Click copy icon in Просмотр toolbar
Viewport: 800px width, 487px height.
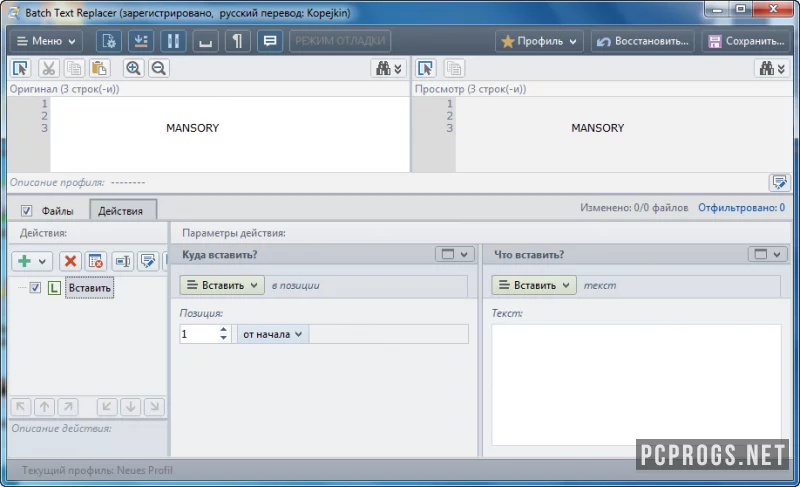coord(454,68)
